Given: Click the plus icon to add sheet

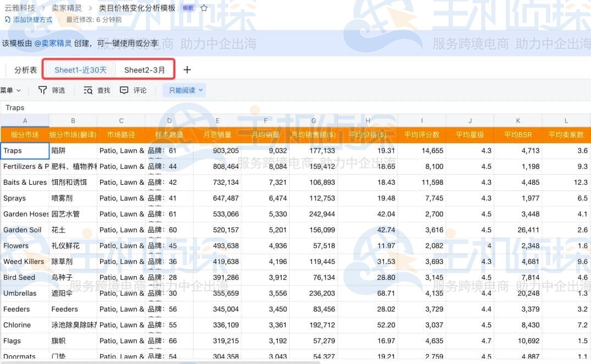Looking at the screenshot, I should (187, 70).
